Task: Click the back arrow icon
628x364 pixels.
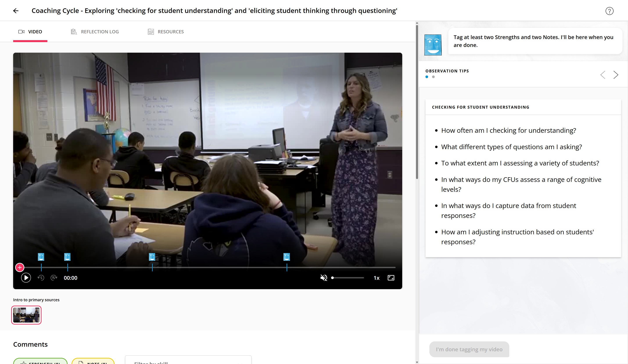Action: [x=16, y=11]
